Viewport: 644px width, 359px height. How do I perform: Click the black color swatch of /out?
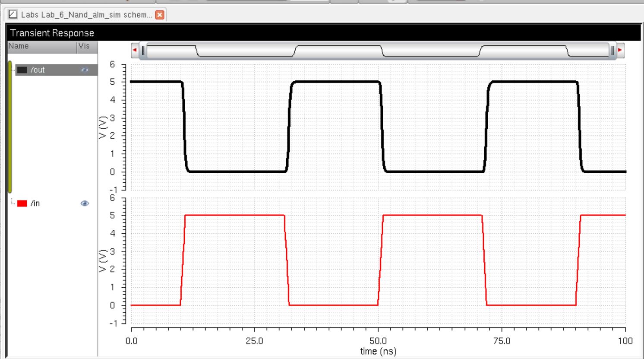[x=22, y=70]
